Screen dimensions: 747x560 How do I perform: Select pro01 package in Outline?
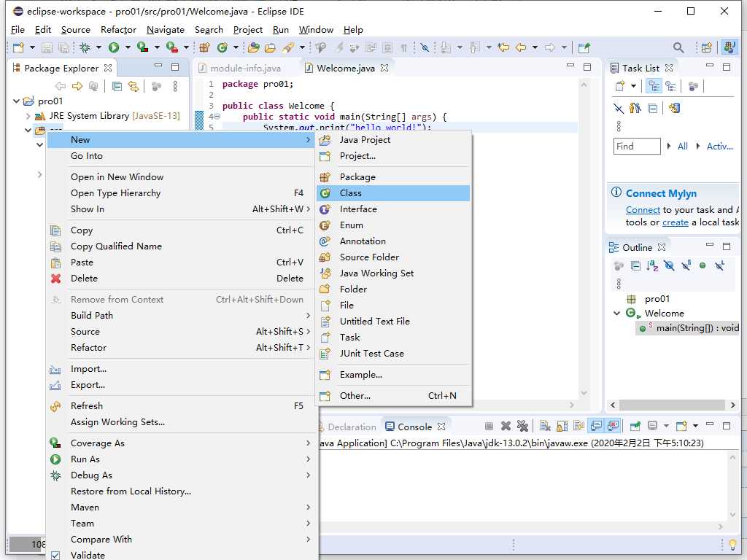coord(649,299)
